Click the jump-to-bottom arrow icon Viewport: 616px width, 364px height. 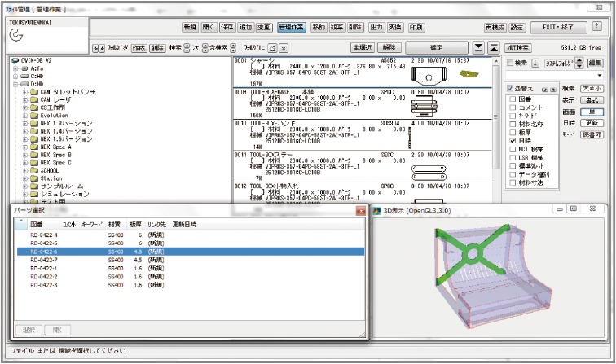(x=478, y=47)
